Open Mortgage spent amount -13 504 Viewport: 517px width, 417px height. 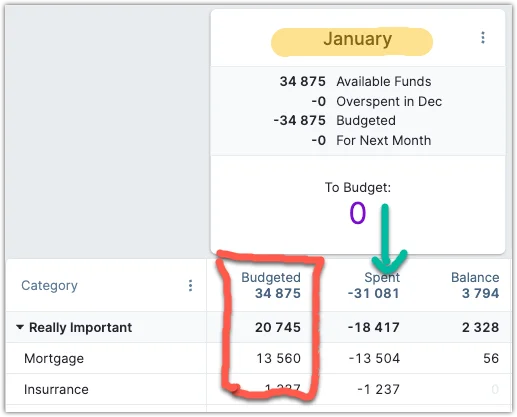[x=374, y=358]
